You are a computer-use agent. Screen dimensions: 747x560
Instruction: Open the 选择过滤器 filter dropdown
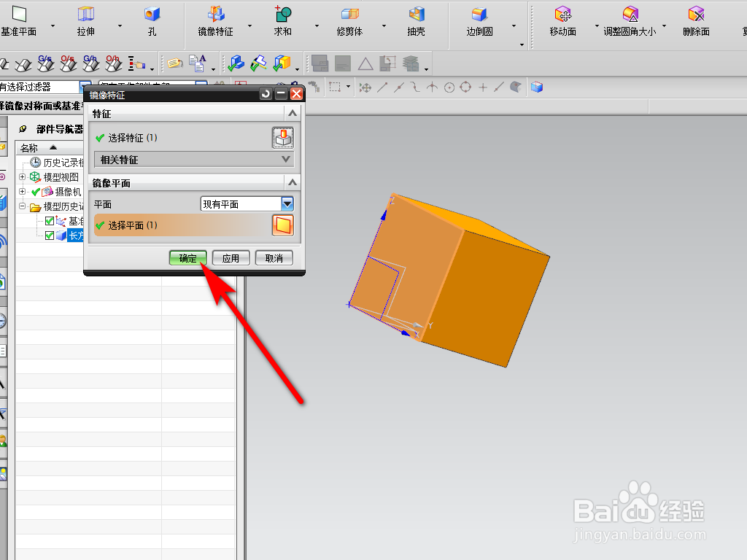pyautogui.click(x=85, y=87)
